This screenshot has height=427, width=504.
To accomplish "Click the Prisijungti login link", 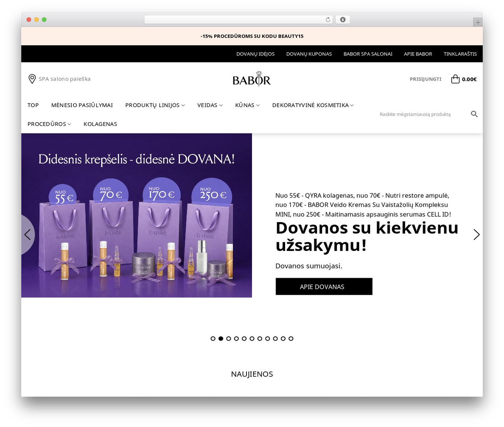I will coord(426,79).
